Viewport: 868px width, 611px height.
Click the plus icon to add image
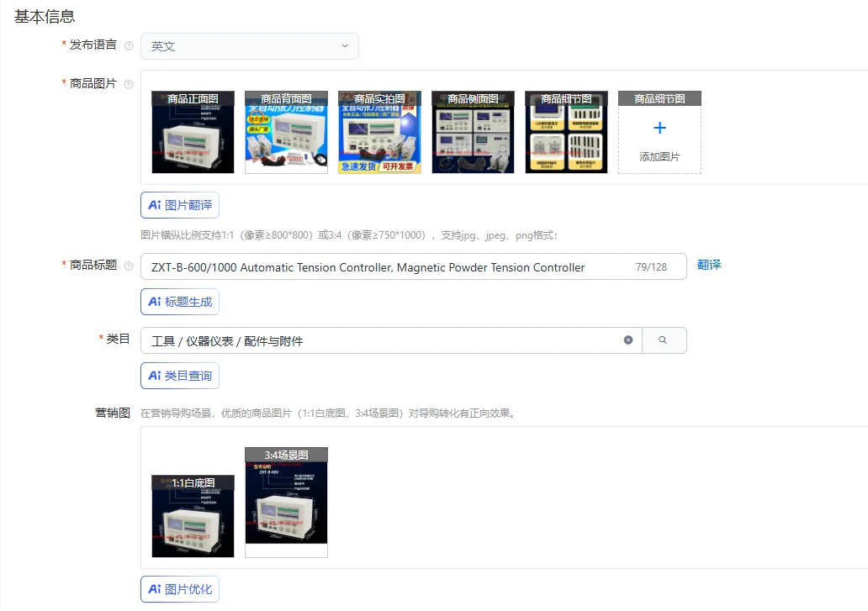pyautogui.click(x=660, y=129)
